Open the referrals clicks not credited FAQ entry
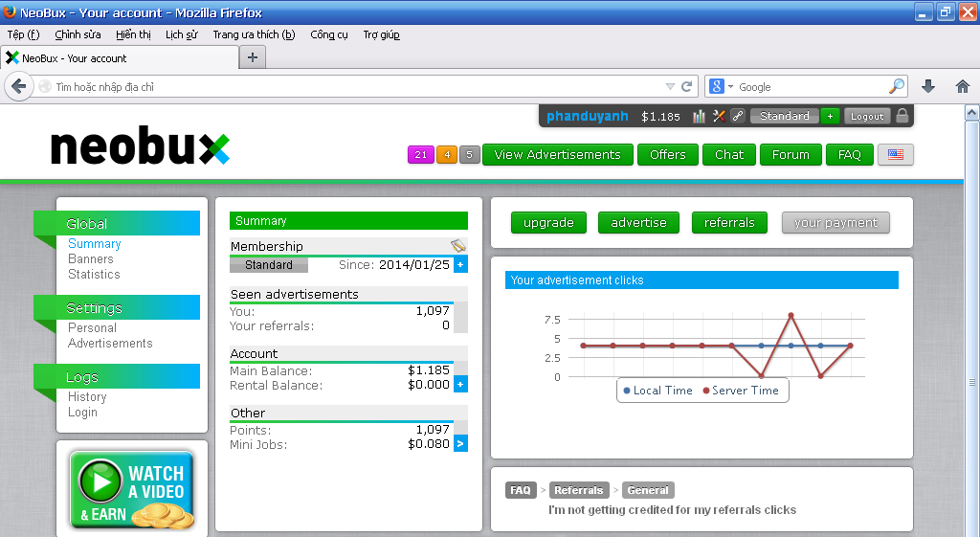The height and width of the screenshot is (537, 980). point(673,510)
